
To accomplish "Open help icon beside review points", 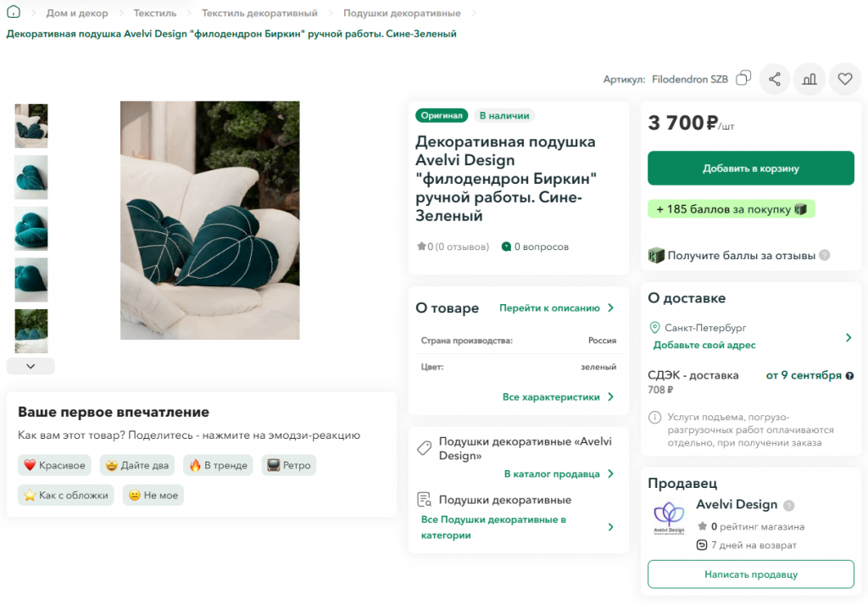I will (x=824, y=255).
